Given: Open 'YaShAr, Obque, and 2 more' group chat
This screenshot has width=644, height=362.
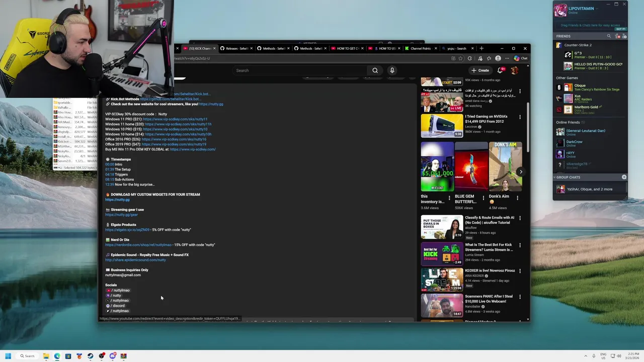Looking at the screenshot, I should (590, 189).
